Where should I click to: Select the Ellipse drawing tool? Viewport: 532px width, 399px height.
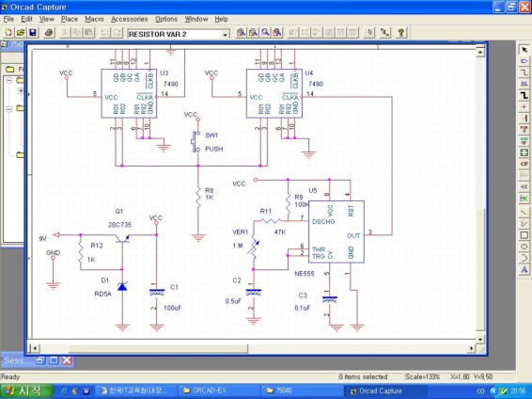tap(524, 247)
